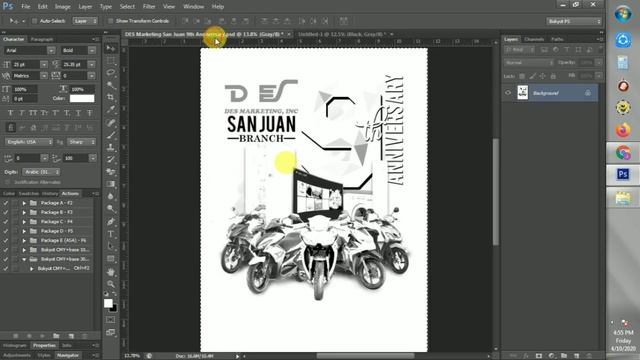
Task: Select the History Brush tool
Action: [111, 159]
